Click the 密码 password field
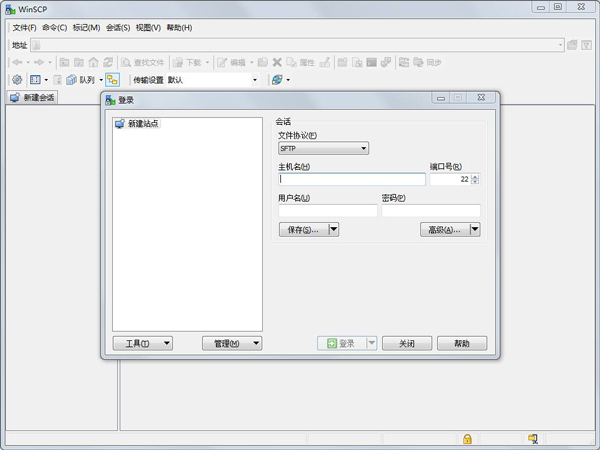 431,210
